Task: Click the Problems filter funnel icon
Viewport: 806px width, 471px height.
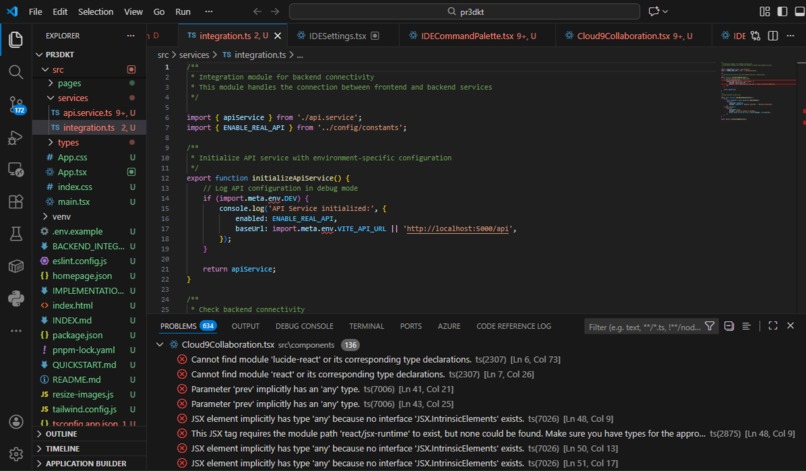Action: 709,326
